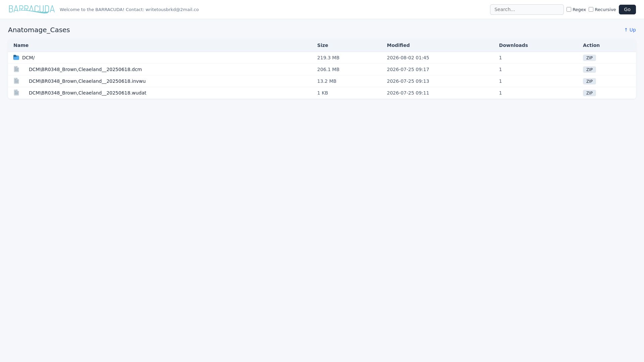Click modified date 2026-07-25 09:17
644x362 pixels.
click(408, 69)
